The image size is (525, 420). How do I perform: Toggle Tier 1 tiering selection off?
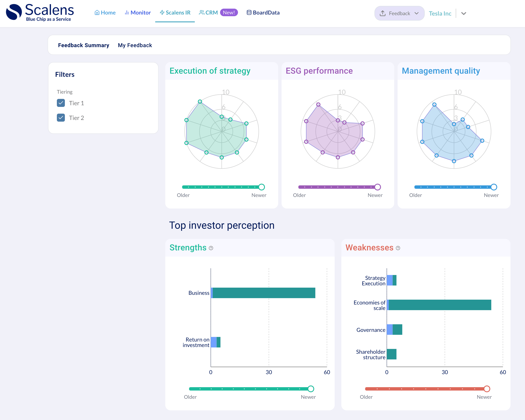coord(61,103)
